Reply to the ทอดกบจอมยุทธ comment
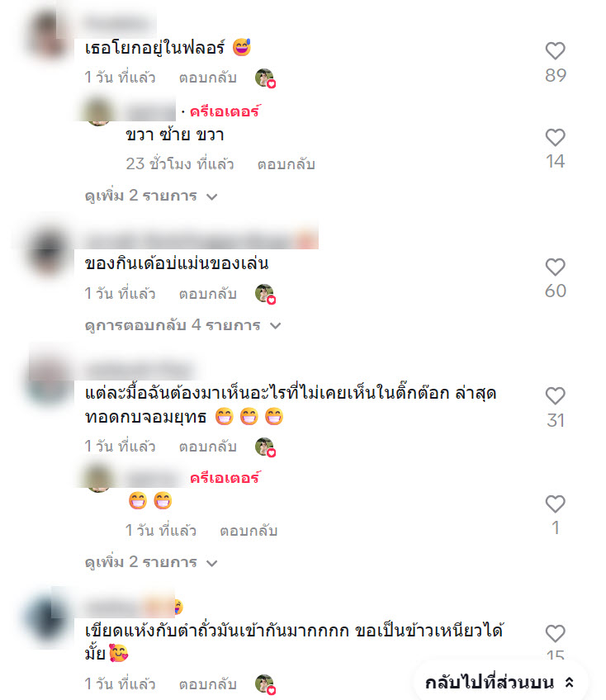This screenshot has height=700, width=606. [x=208, y=447]
